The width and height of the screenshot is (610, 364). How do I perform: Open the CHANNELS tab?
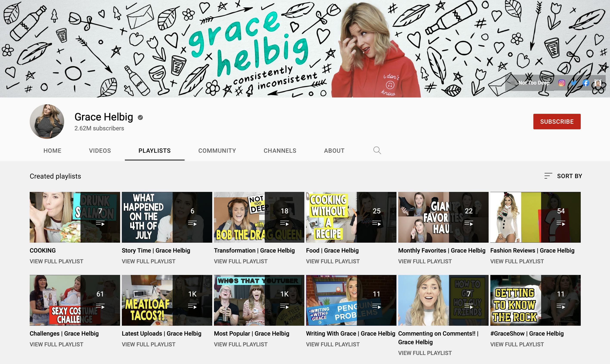point(280,150)
